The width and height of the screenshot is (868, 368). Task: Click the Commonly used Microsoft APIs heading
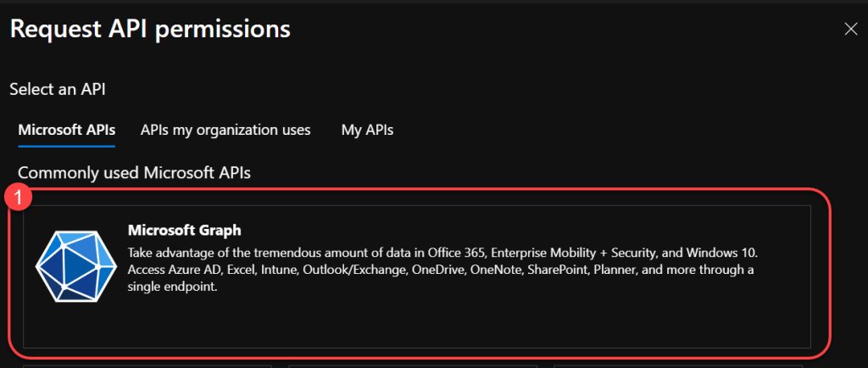(x=134, y=172)
